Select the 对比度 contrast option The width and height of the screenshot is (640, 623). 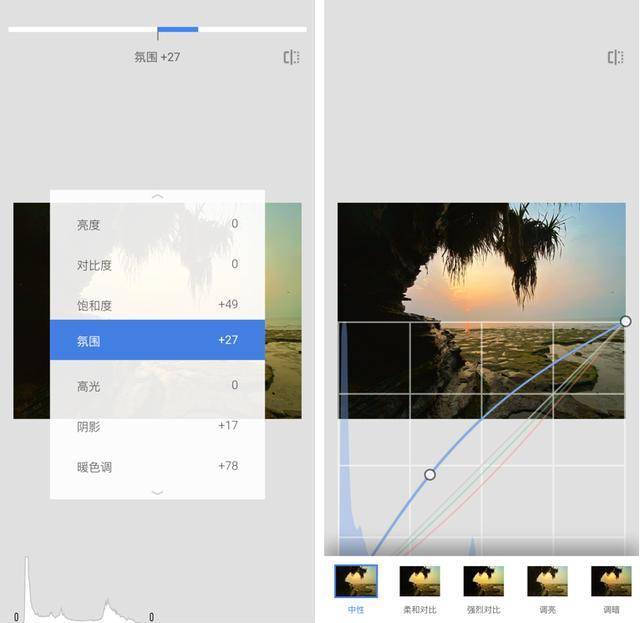click(x=158, y=265)
